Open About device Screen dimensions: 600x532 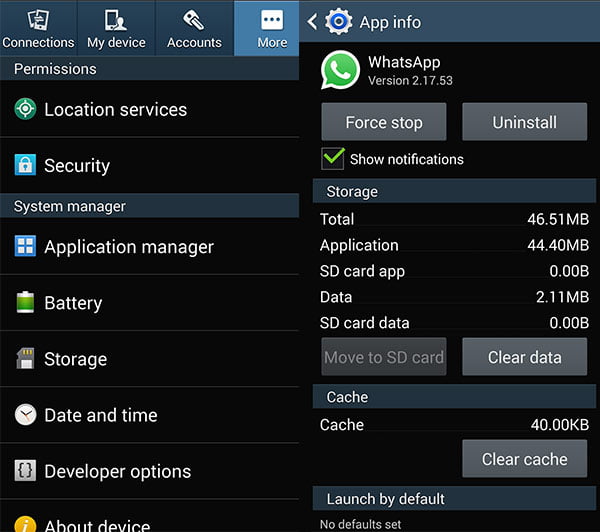[x=150, y=516]
